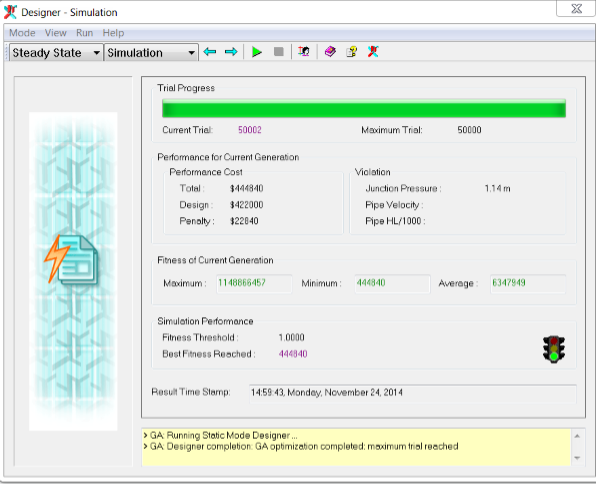Click the blue forward arrow icon
Image resolution: width=596 pixels, height=484 pixels.
(231, 52)
